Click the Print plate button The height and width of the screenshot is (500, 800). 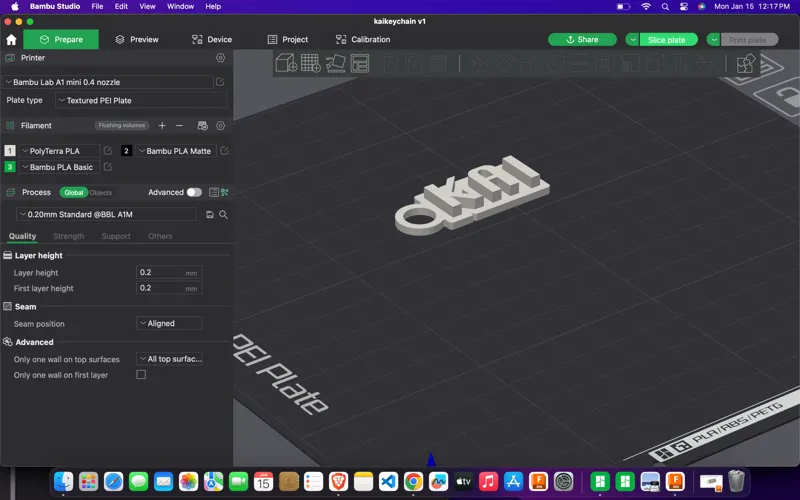point(749,40)
